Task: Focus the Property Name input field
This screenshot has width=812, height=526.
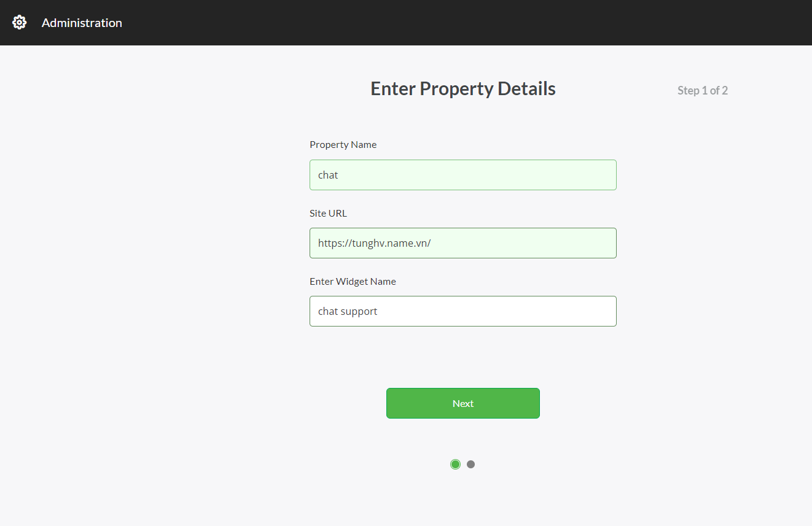Action: [x=463, y=175]
